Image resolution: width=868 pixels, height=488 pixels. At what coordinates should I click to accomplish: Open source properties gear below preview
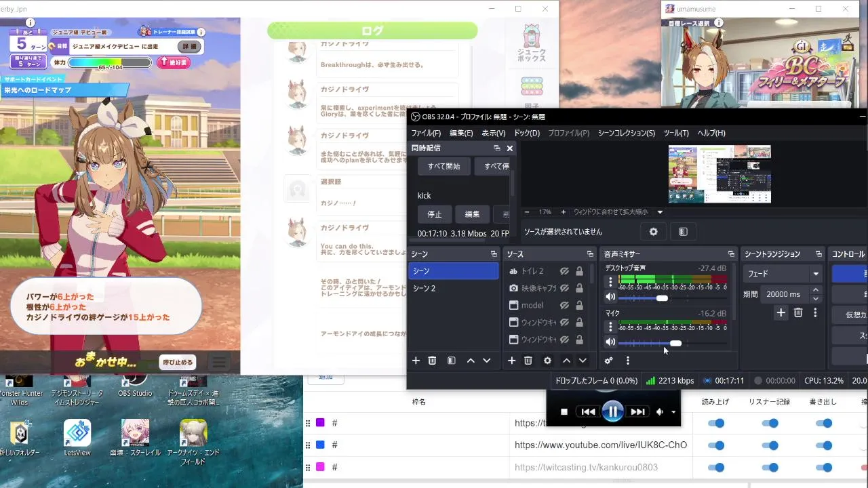coord(654,232)
